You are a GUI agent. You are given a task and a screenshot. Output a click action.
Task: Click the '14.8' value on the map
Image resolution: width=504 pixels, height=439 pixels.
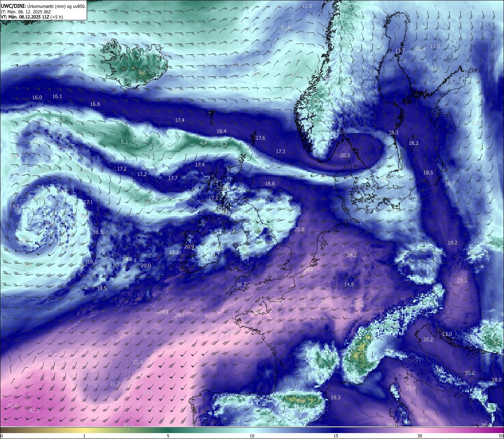349,285
